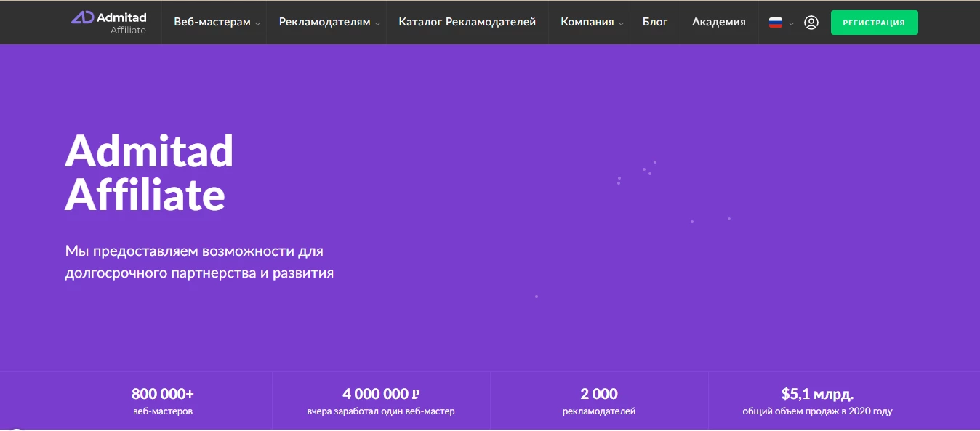
Task: Click the '2 000' statistic
Action: [x=599, y=394]
